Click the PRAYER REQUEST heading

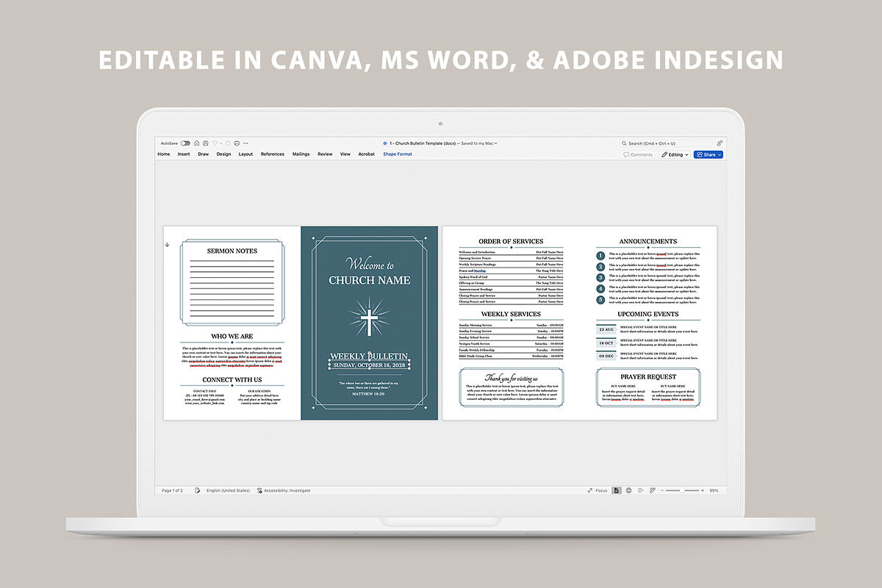pos(648,377)
